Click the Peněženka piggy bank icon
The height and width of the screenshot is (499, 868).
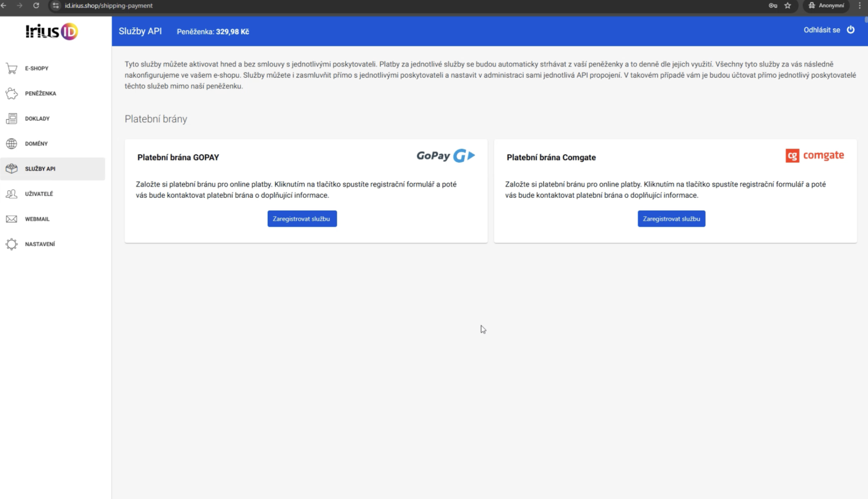tap(12, 93)
